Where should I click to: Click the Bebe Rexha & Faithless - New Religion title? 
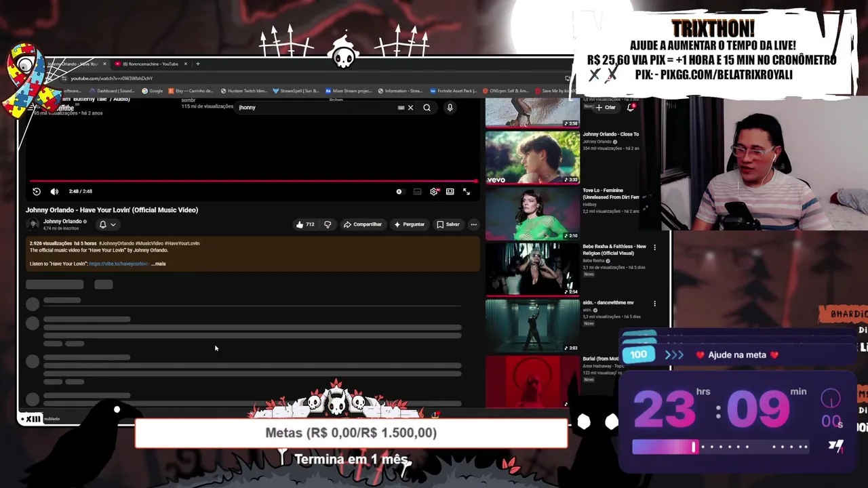614,250
